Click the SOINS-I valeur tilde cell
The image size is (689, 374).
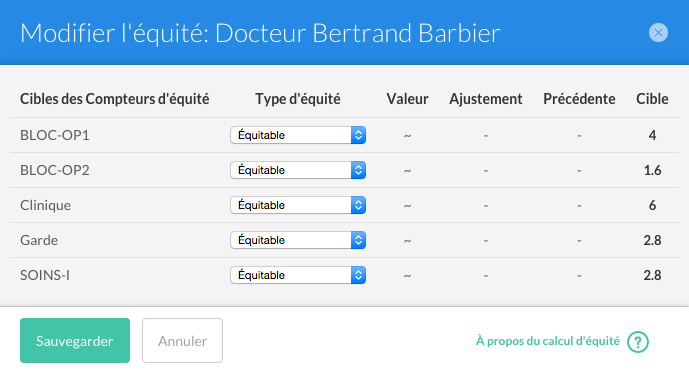coord(407,276)
